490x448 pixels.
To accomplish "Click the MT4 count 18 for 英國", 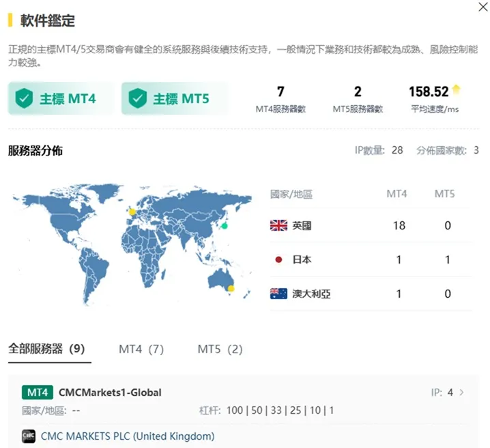I will point(399,225).
